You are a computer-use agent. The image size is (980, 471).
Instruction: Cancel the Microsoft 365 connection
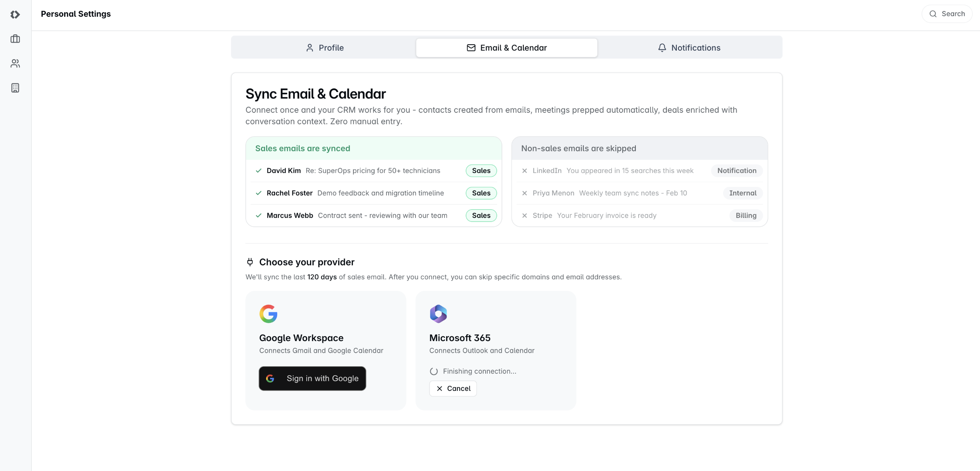click(x=453, y=389)
